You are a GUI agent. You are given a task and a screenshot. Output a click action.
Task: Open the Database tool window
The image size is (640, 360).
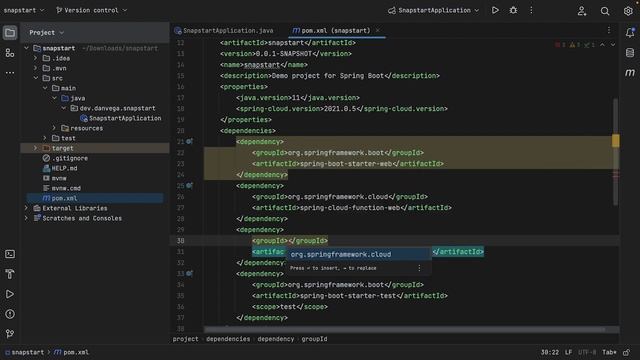click(x=630, y=52)
